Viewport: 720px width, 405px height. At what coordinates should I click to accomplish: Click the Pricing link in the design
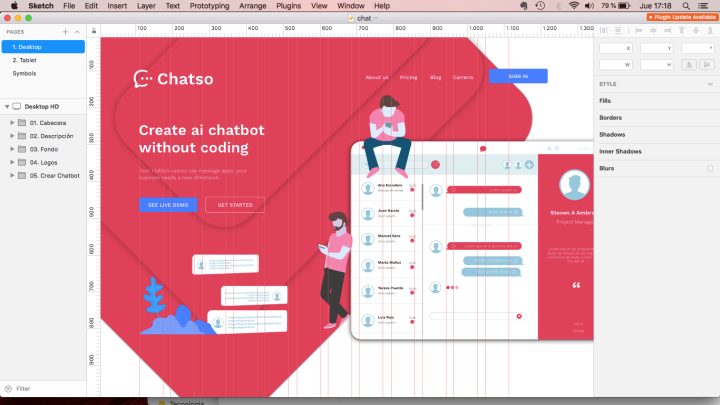(x=408, y=77)
